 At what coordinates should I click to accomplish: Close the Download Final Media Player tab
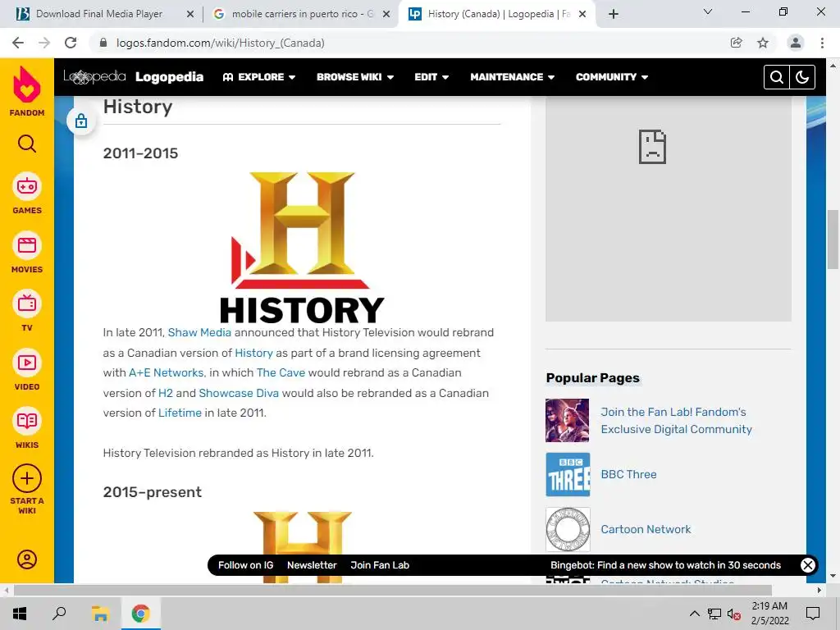[x=190, y=15]
